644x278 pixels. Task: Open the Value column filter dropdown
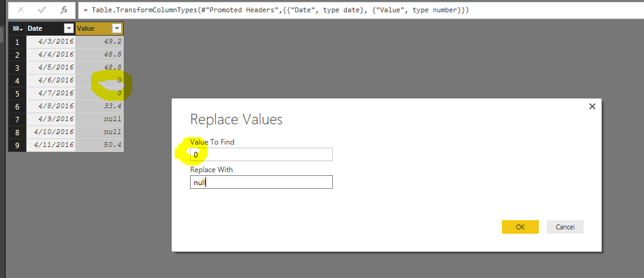click(117, 28)
